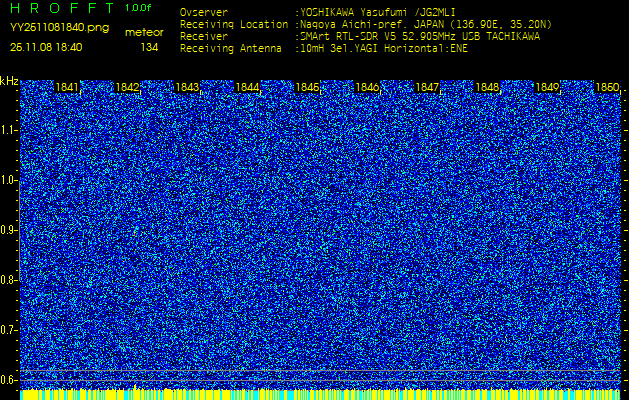Click the 1842 time marker
The height and width of the screenshot is (400, 629).
(x=128, y=87)
